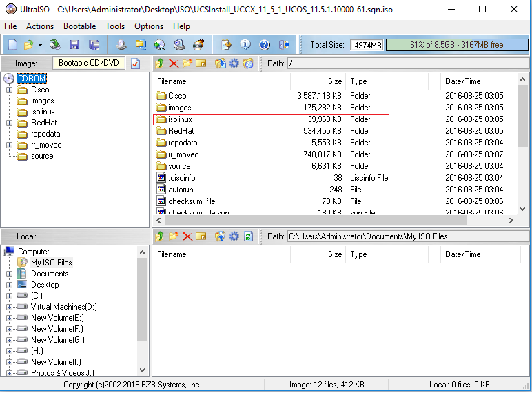Go up one level in image pane

[160, 63]
